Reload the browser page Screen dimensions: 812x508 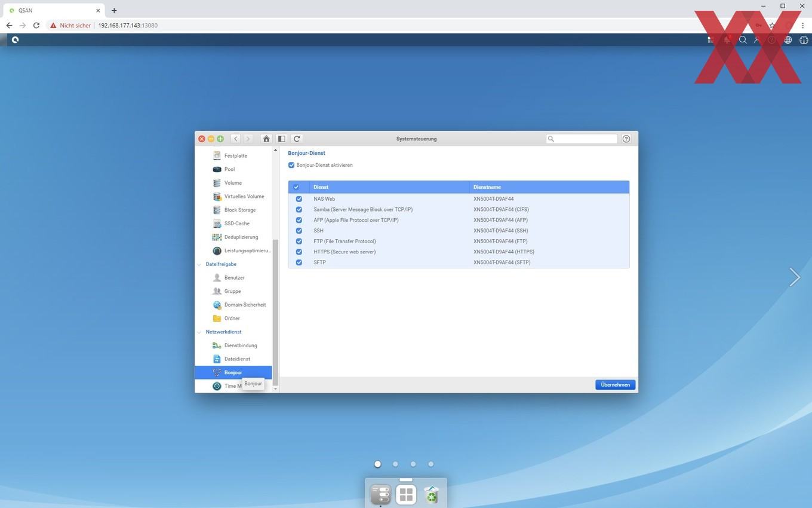pyautogui.click(x=36, y=26)
